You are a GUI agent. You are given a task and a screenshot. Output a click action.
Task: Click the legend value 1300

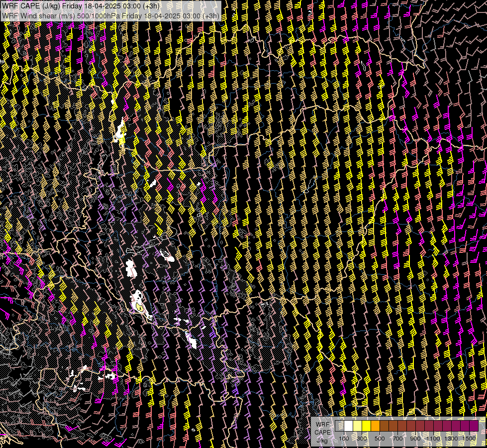pos(451,439)
